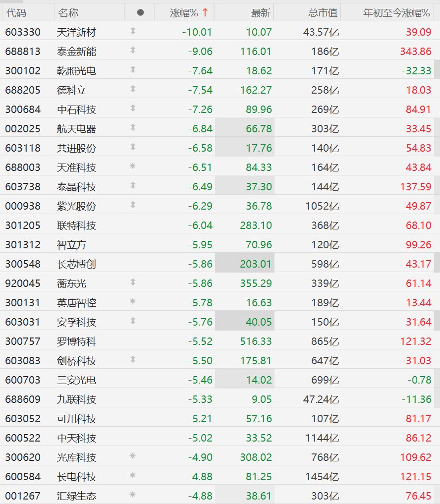Click market cap 47.24亿 of 九联科技
This screenshot has width=440, height=504.
click(x=321, y=399)
